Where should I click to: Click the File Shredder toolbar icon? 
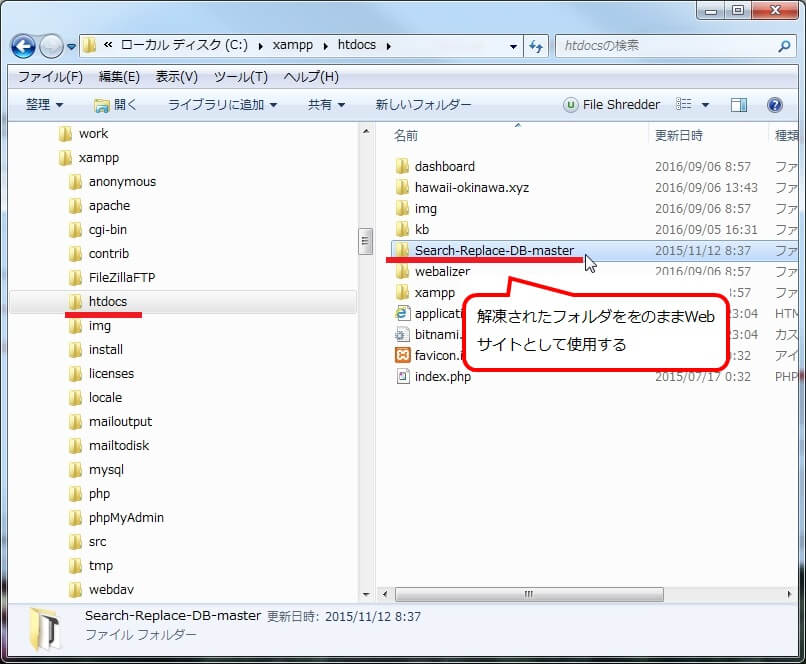point(570,105)
